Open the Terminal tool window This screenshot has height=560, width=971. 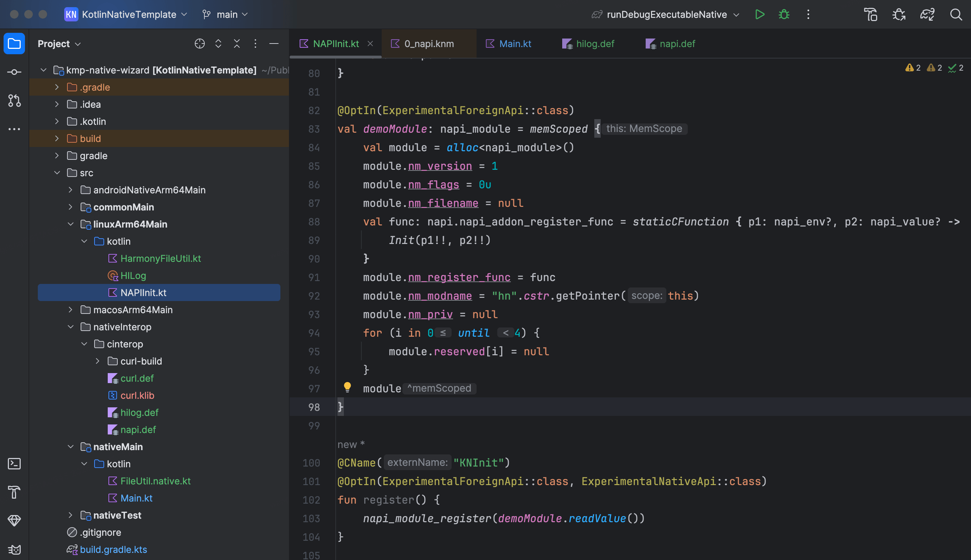point(14,463)
